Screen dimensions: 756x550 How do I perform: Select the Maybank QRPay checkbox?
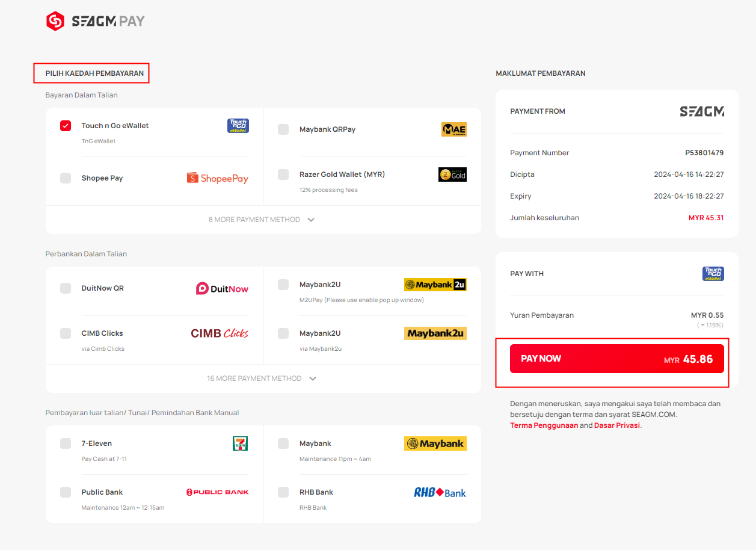[283, 129]
